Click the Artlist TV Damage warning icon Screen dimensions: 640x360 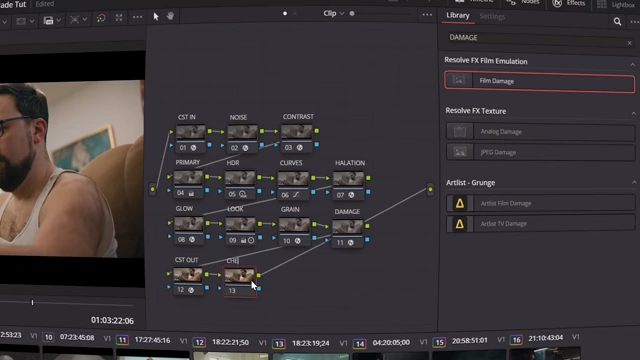tap(460, 224)
